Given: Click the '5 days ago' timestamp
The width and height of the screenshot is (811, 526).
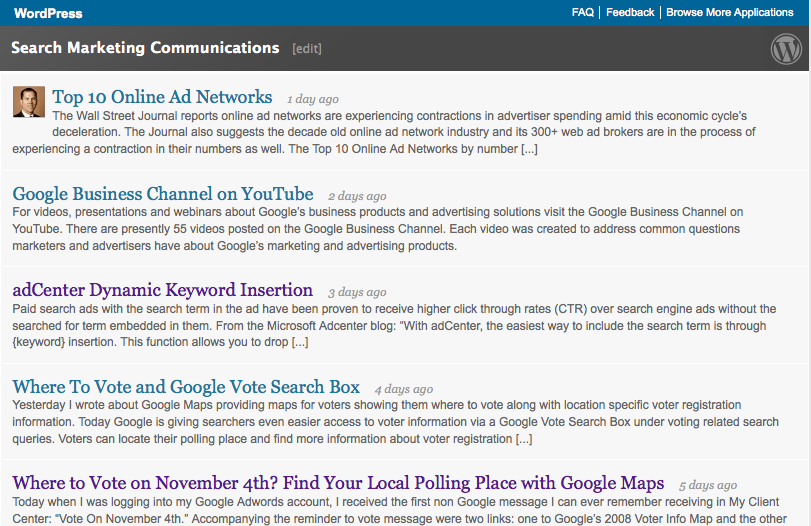Looking at the screenshot, I should 708,486.
